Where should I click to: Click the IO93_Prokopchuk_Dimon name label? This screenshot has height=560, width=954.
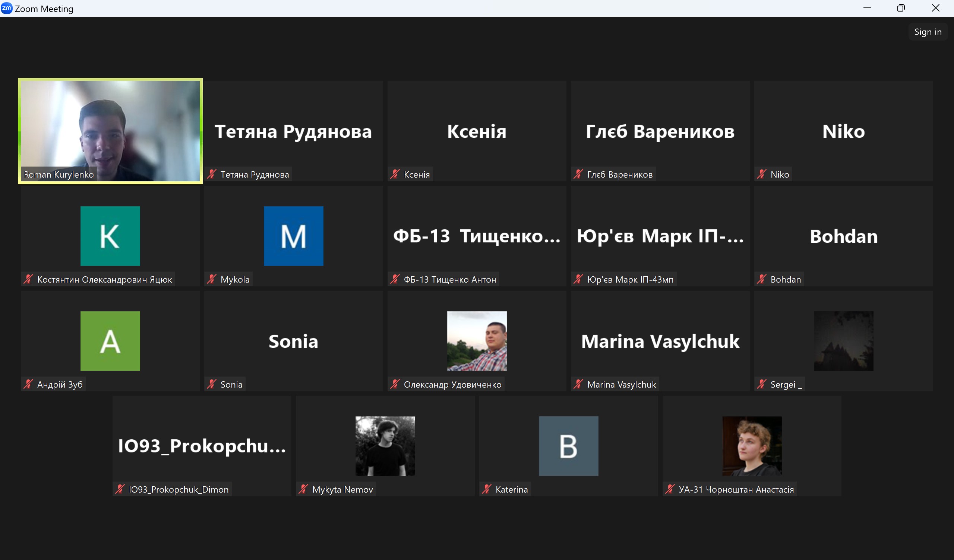179,489
